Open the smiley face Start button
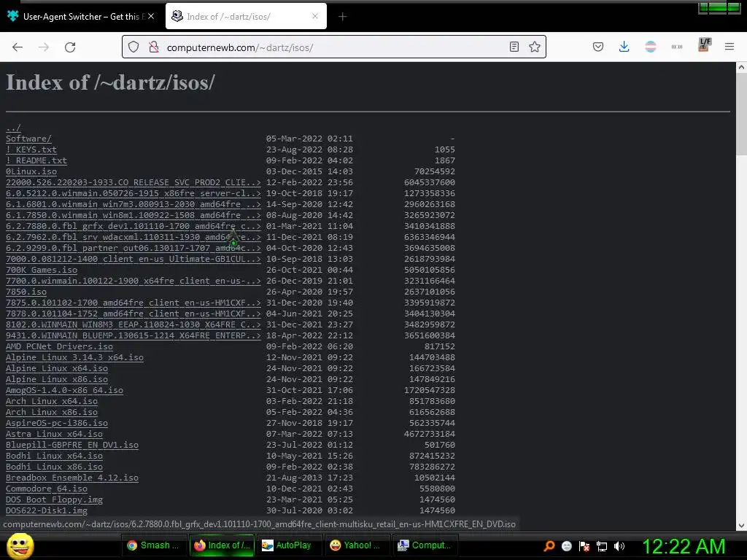 point(20,545)
